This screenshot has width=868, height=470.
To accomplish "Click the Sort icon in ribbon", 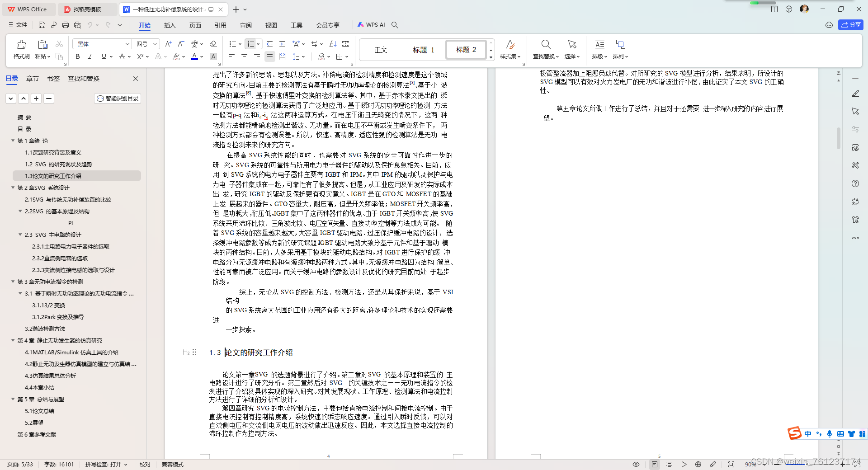I will pyautogui.click(x=333, y=44).
